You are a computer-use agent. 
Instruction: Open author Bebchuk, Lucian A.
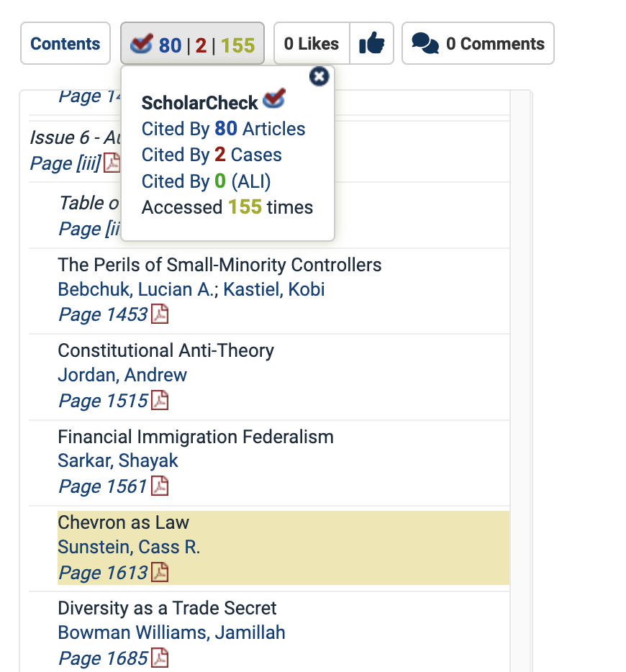pos(137,289)
